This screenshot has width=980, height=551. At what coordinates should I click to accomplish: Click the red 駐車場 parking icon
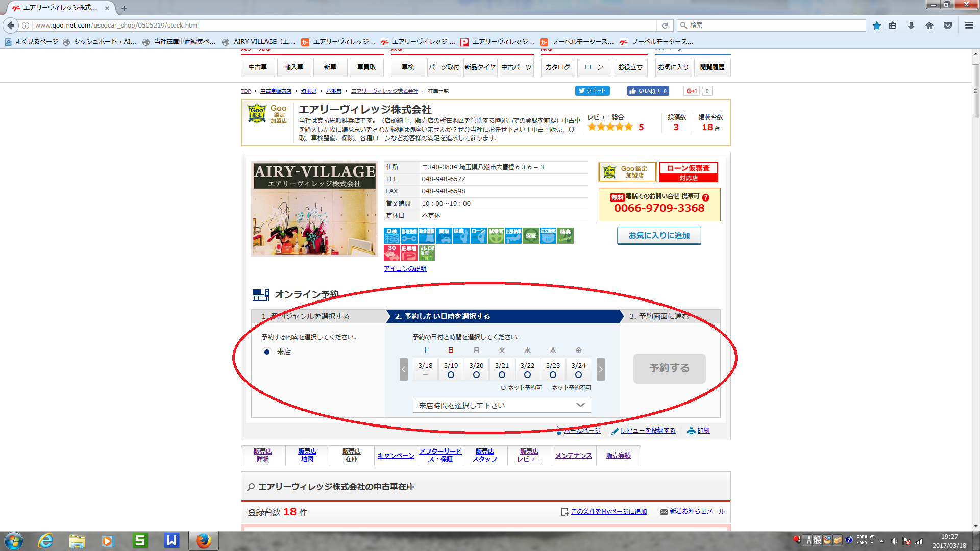pos(409,253)
